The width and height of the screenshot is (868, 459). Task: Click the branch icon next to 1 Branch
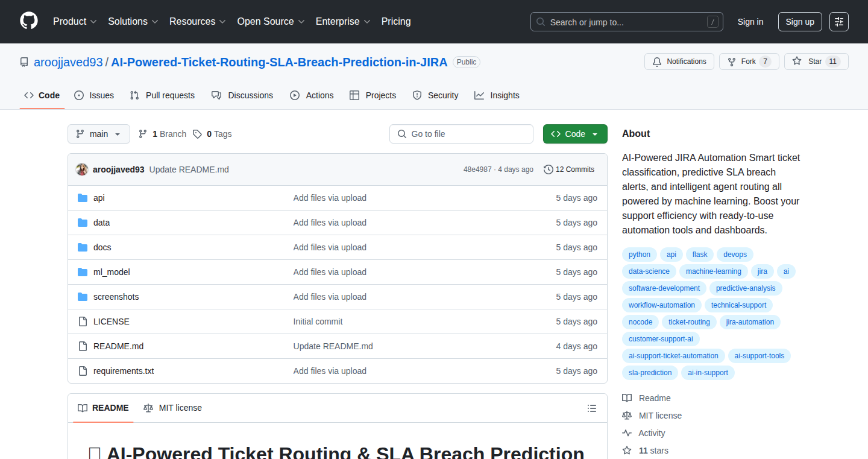point(143,134)
